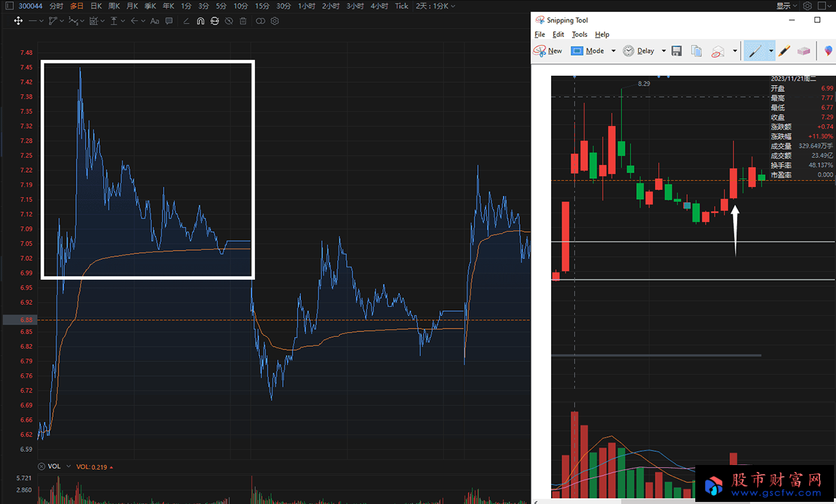Select the Eraser tool
This screenshot has height=504, width=836.
[804, 51]
